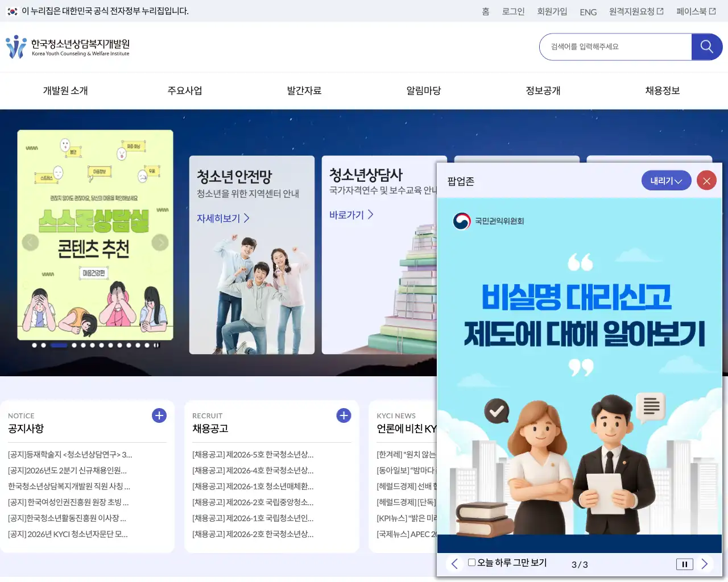This screenshot has width=728, height=582.
Task: Open recruit post 제2026-2호 국립중앙청소
Action: coord(253,502)
